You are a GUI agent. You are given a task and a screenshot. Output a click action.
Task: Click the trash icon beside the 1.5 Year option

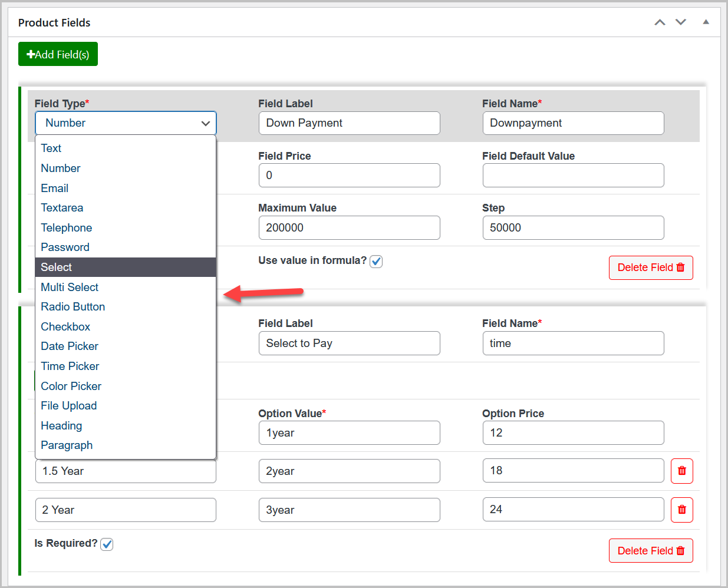pyautogui.click(x=682, y=470)
